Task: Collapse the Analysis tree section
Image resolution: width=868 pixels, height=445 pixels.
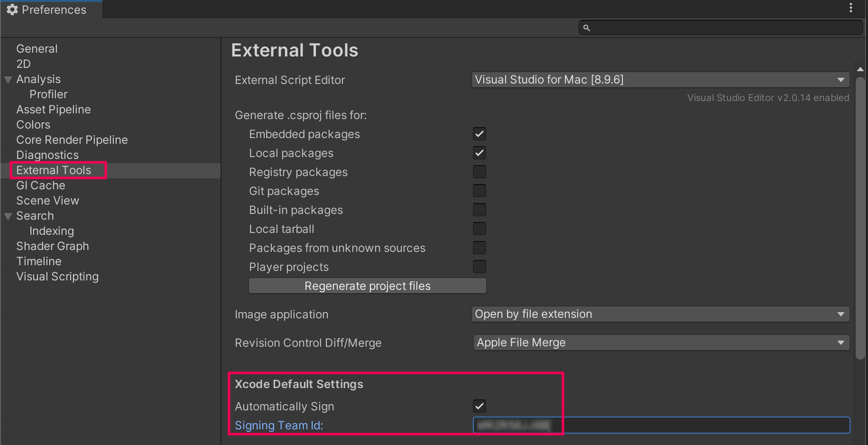Action: [8, 80]
